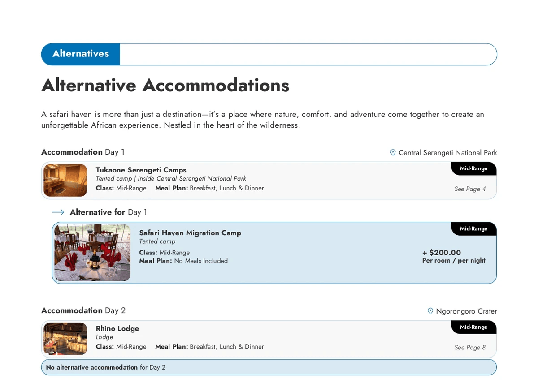The height and width of the screenshot is (392, 538).
Task: Click Central Serengeti National Park location label
Action: pos(447,153)
